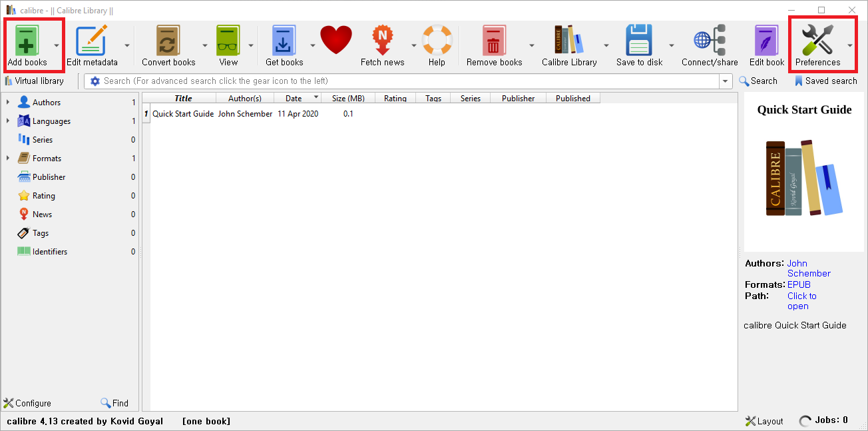Image resolution: width=868 pixels, height=431 pixels.
Task: Select Tags in the tag browser
Action: [x=41, y=233]
